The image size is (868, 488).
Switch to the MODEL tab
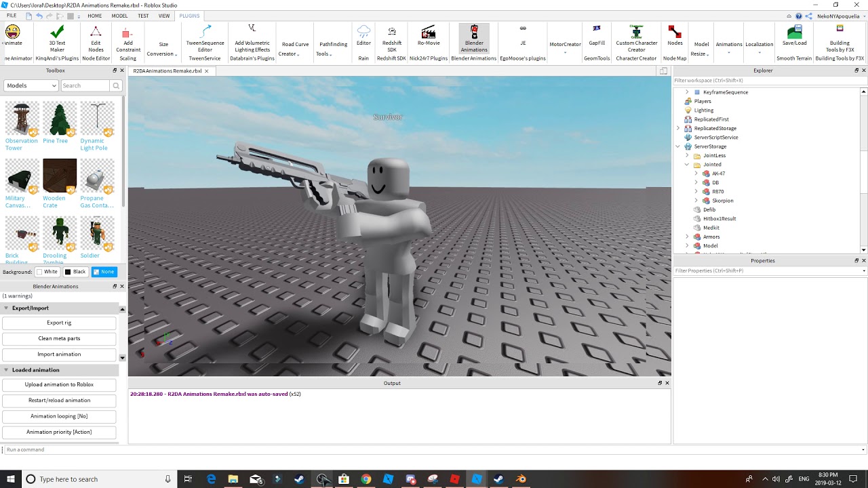(x=119, y=16)
